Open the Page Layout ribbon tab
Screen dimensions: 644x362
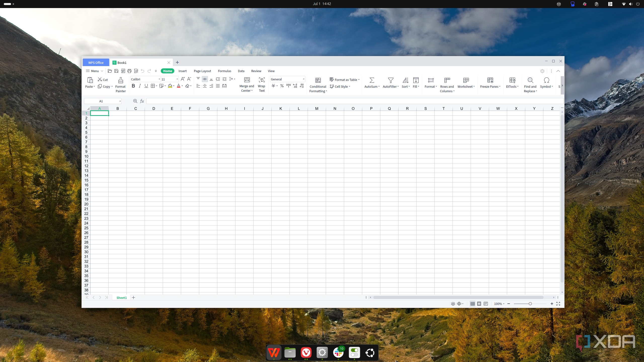point(202,71)
